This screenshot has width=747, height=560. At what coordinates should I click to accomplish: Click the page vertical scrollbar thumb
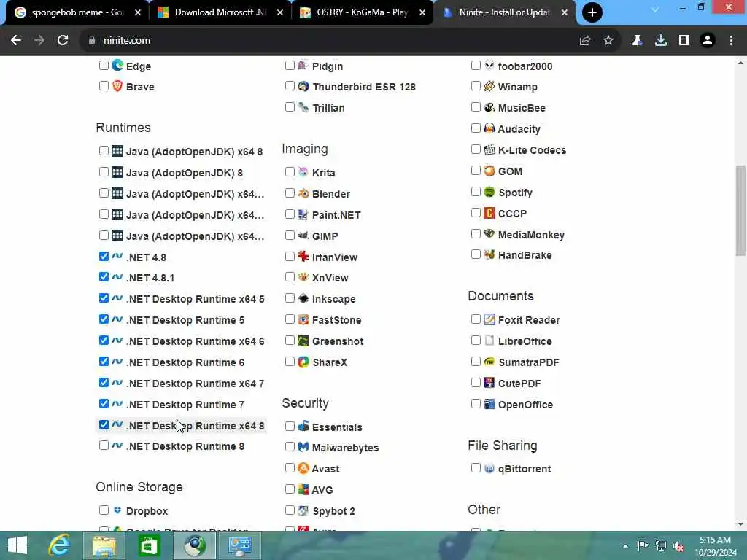[740, 211]
